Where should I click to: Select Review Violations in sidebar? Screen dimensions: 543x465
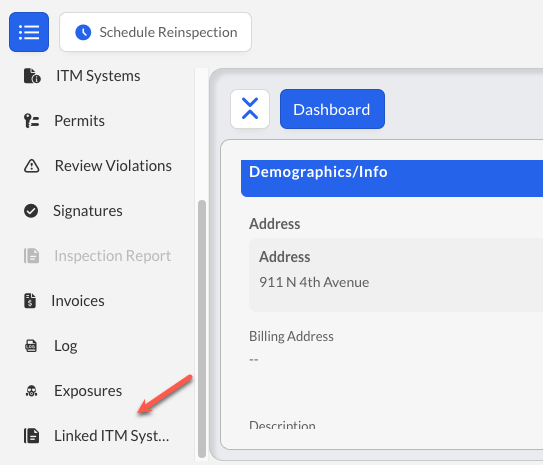pyautogui.click(x=98, y=166)
